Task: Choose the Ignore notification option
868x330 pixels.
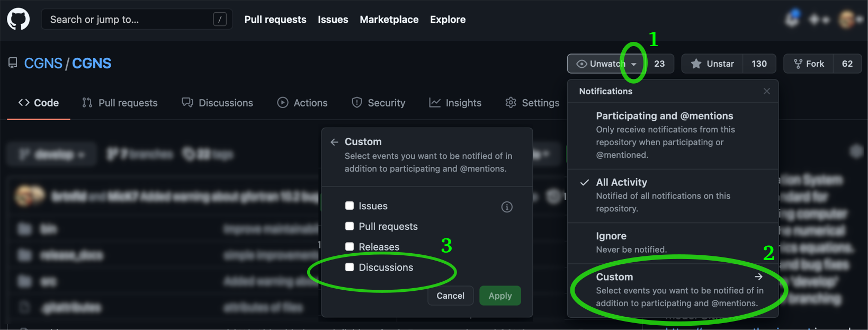Action: (673, 243)
